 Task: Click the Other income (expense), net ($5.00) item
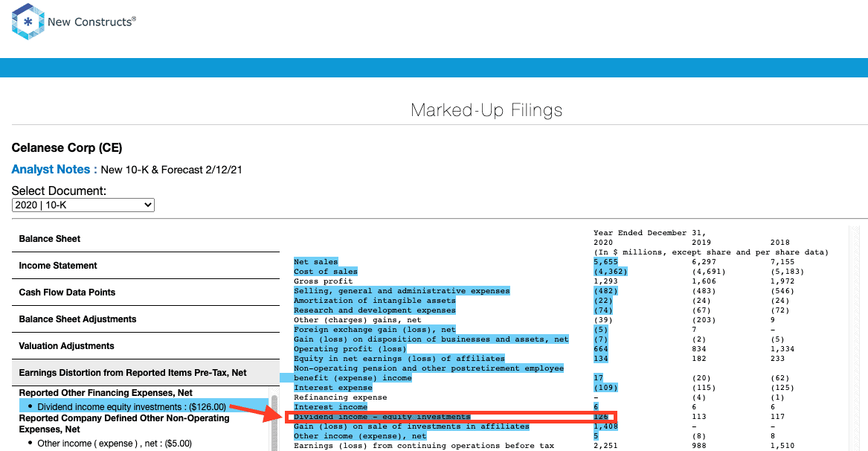(115, 444)
